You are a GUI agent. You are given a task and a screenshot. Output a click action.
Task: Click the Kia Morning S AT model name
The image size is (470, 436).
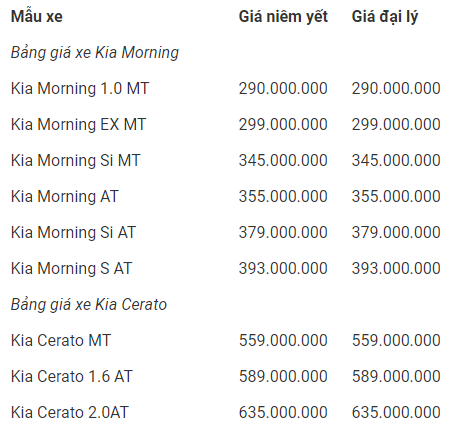72,269
